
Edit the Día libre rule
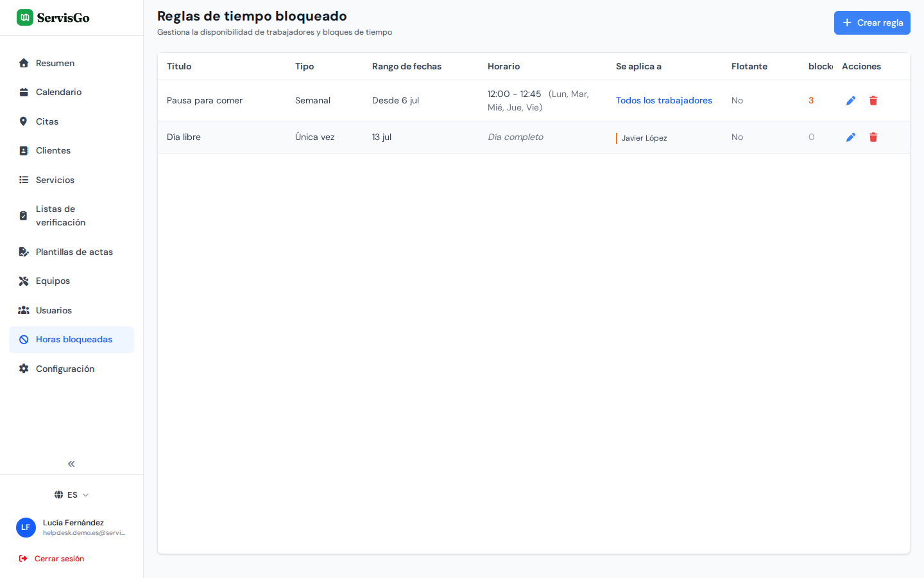pyautogui.click(x=851, y=137)
